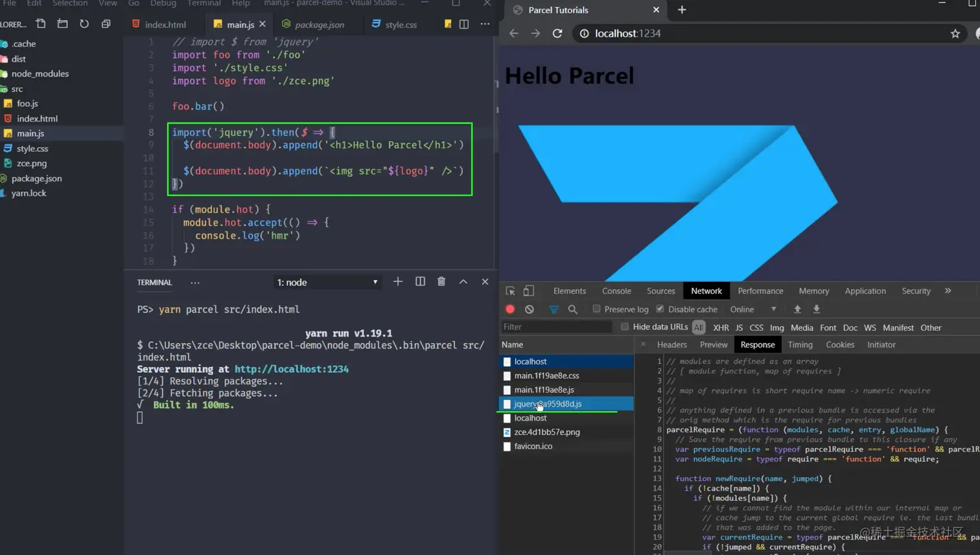
Task: Check the Hide data URLs checkbox
Action: 625,327
